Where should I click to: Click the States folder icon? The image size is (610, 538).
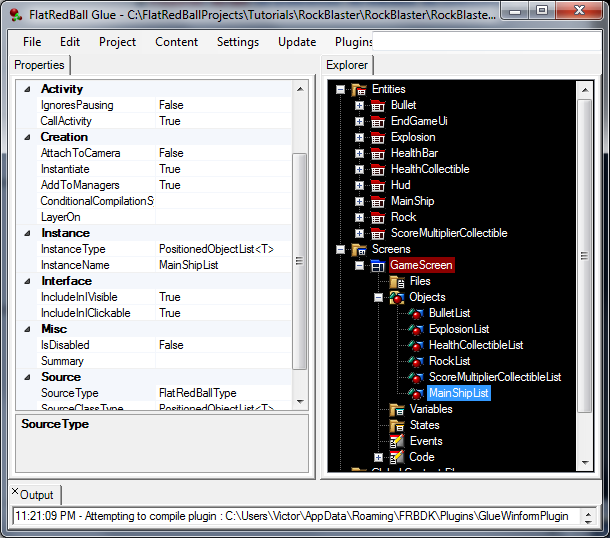(397, 425)
